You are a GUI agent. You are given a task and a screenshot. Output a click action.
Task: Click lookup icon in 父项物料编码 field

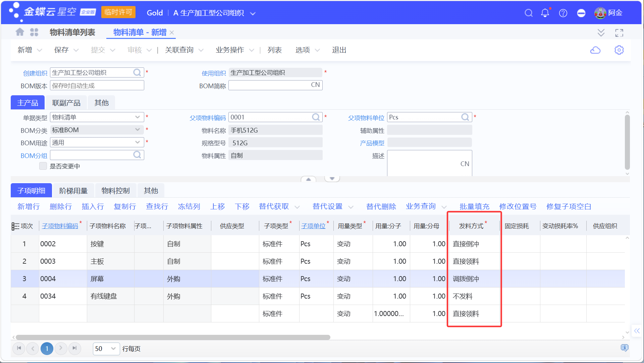click(316, 117)
